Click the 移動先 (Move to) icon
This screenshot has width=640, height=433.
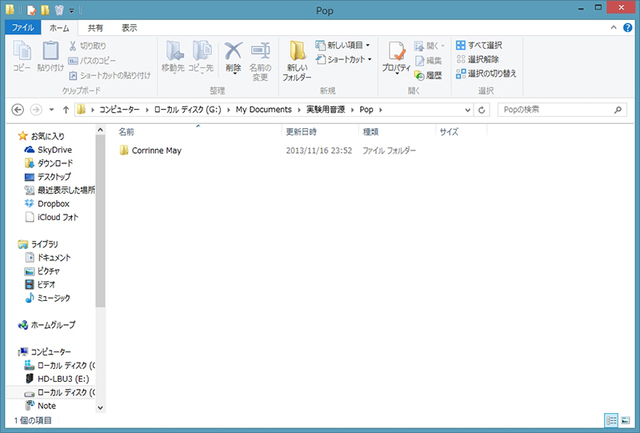(173, 57)
